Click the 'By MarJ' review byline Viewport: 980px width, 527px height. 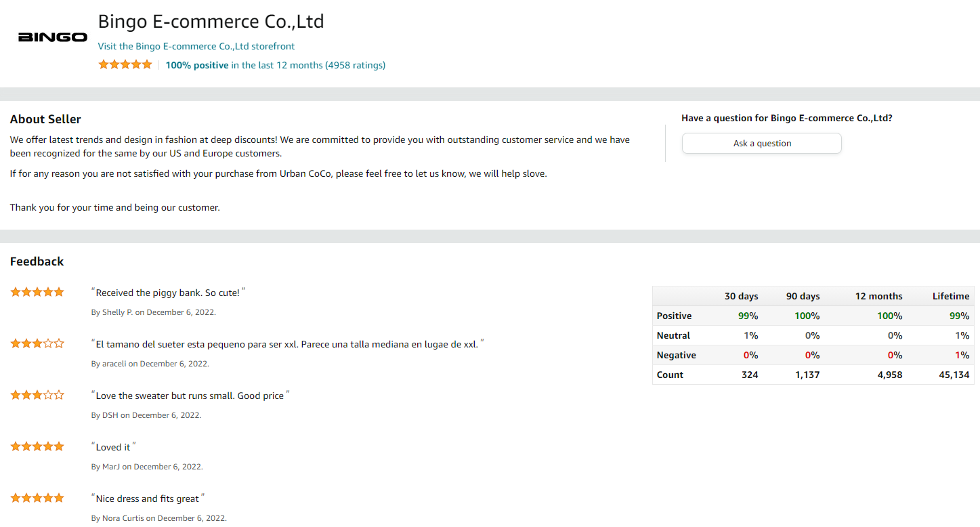pyautogui.click(x=147, y=467)
